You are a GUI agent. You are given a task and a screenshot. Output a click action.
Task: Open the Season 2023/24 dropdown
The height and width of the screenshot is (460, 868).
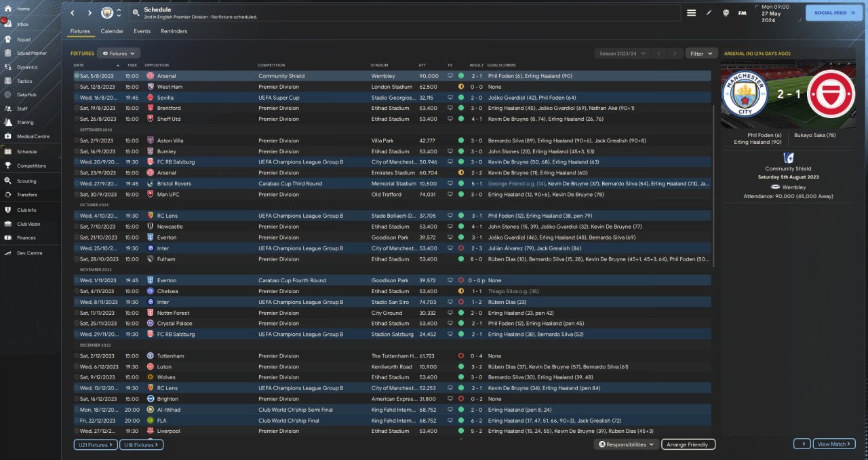coord(622,53)
